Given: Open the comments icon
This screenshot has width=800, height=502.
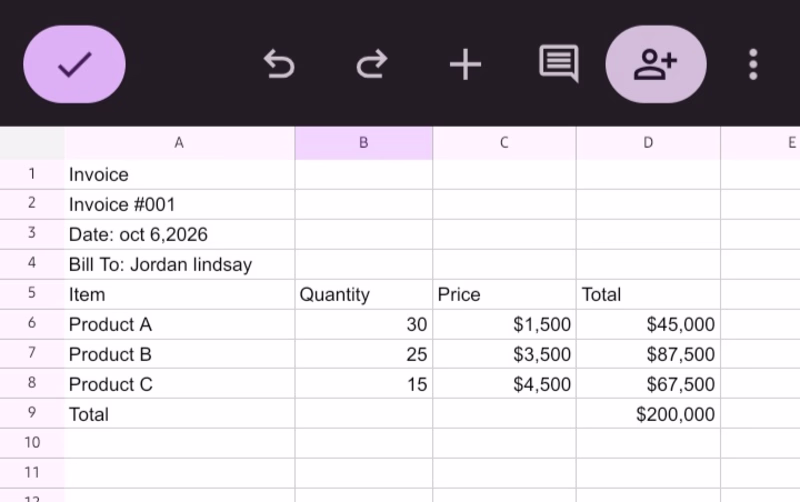Looking at the screenshot, I should [x=559, y=64].
